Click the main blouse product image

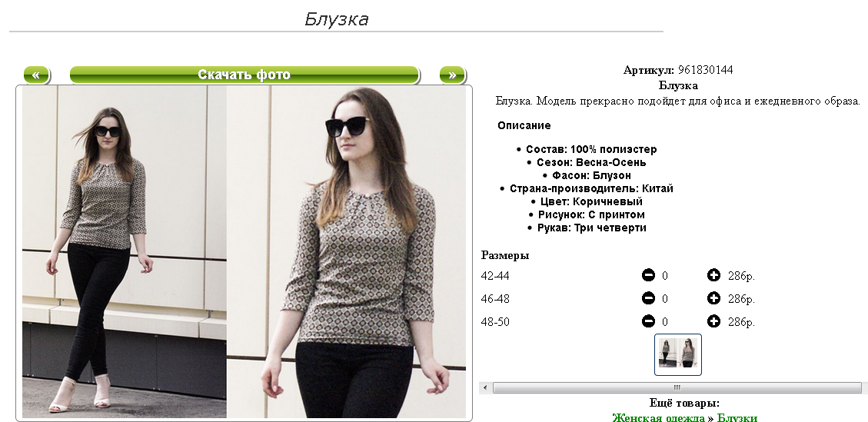coord(244,252)
